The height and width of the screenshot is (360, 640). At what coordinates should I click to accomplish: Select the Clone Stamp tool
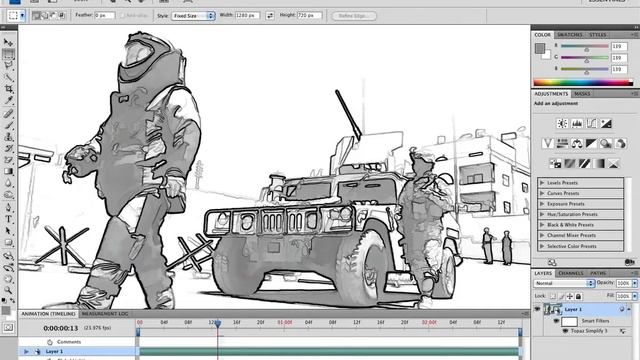click(x=8, y=137)
